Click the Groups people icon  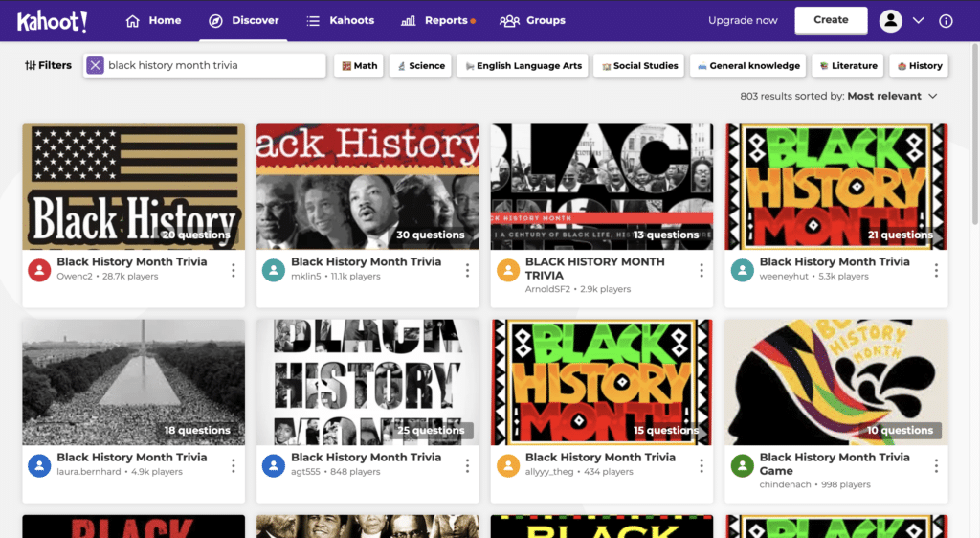509,21
